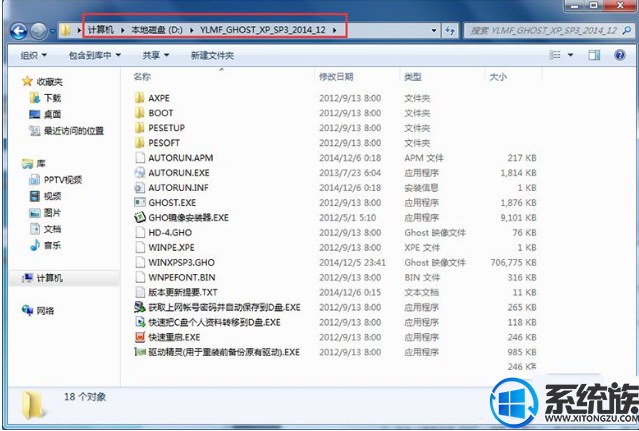Select 计算机 in the address breadcrumb
The width and height of the screenshot is (639, 431).
pyautogui.click(x=101, y=30)
